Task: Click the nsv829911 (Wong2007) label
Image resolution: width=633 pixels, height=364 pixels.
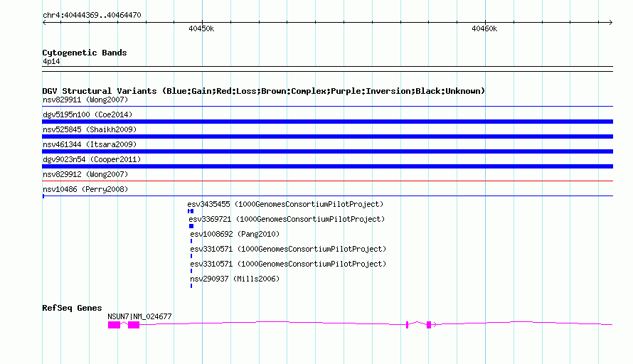Action: [x=85, y=100]
